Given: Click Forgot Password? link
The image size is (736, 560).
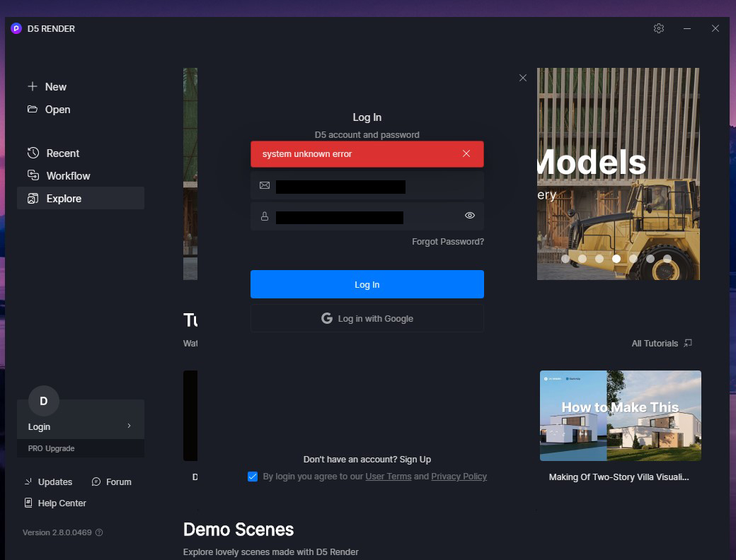Looking at the screenshot, I should pyautogui.click(x=448, y=242).
